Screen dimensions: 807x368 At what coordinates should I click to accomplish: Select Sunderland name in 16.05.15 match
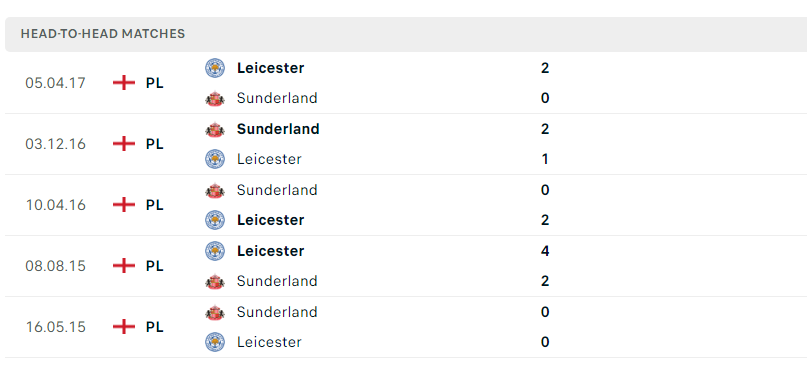click(277, 312)
